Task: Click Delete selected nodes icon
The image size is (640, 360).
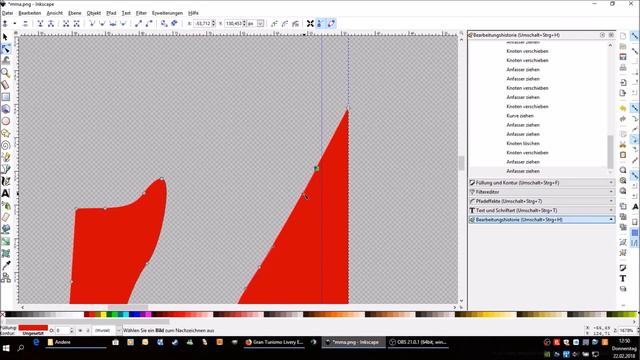Action: (x=25, y=24)
